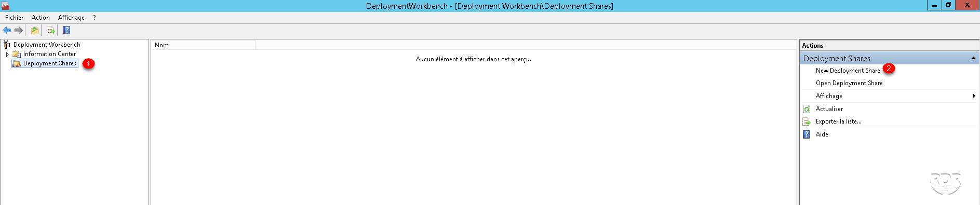The image size is (980, 205).
Task: Click the application icon in title bar
Action: coord(5,6)
